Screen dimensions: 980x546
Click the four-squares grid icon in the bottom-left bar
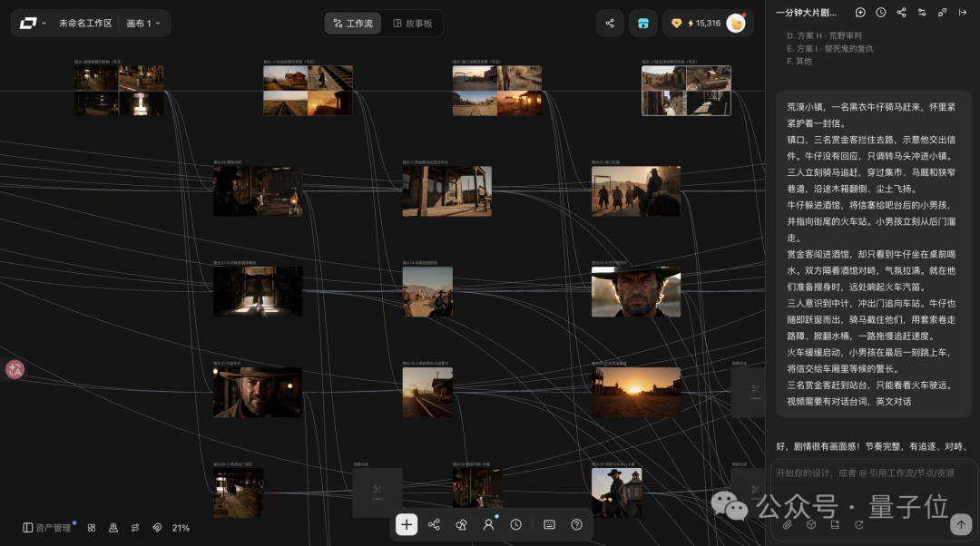click(92, 528)
